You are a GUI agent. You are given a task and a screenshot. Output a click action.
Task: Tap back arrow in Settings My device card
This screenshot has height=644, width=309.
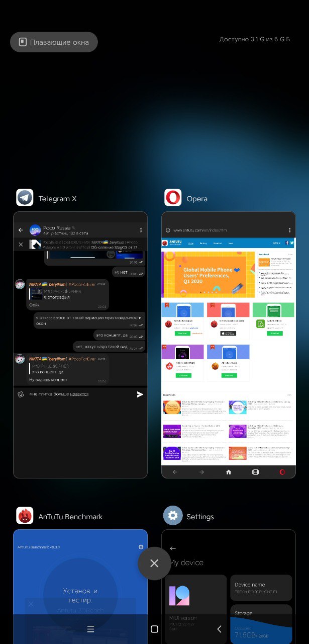point(173,548)
